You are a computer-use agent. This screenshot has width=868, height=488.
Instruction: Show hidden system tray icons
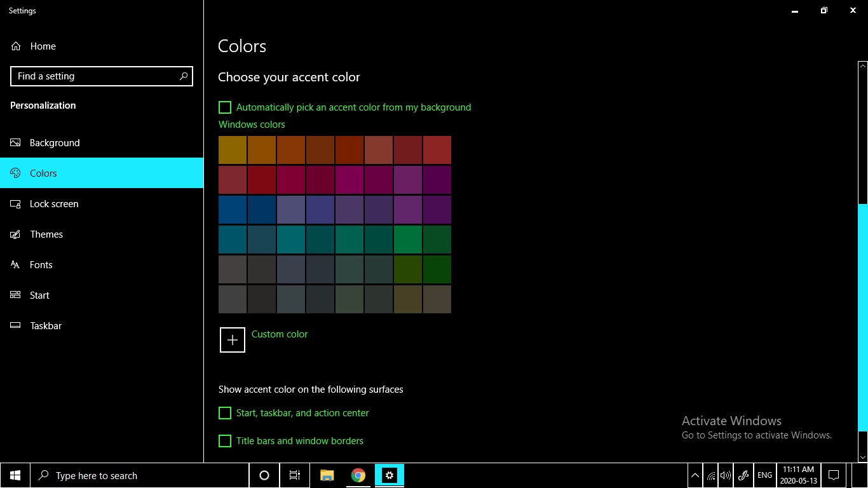pyautogui.click(x=696, y=475)
